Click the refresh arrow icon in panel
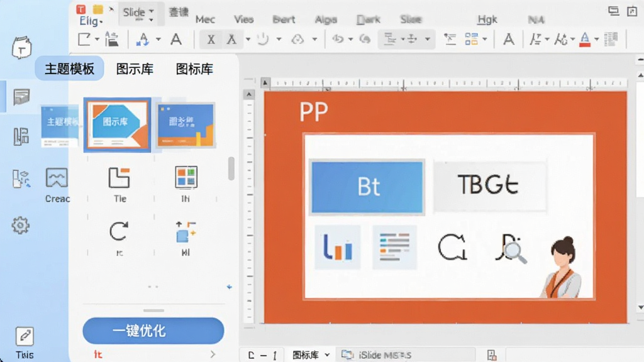644x362 pixels. tap(119, 231)
